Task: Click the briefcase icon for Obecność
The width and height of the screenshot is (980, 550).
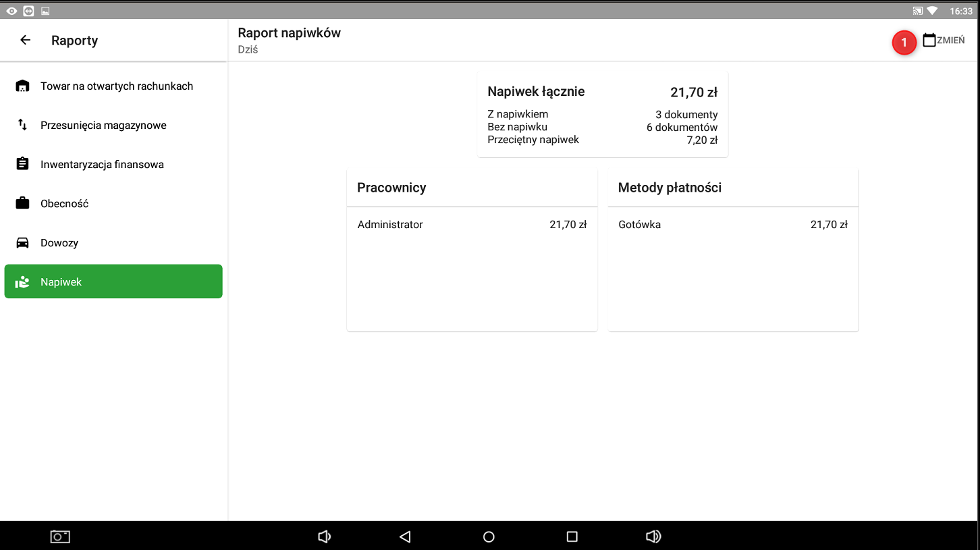Action: tap(22, 203)
